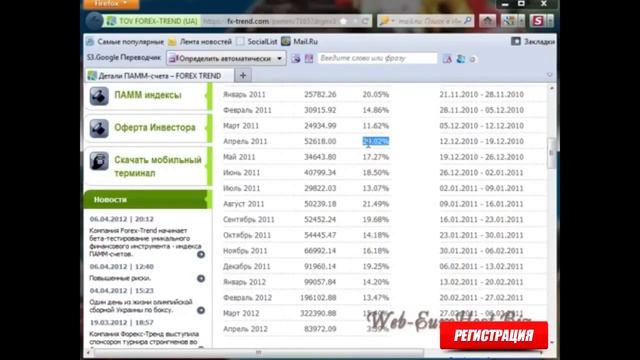Click 17.27% in the Май 2011 row
Screen dimensions: 640x360
coord(376,157)
